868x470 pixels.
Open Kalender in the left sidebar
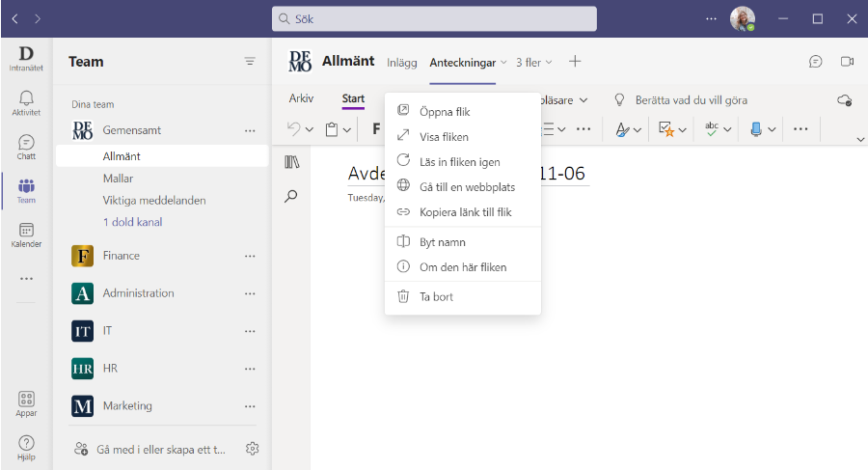(26, 235)
